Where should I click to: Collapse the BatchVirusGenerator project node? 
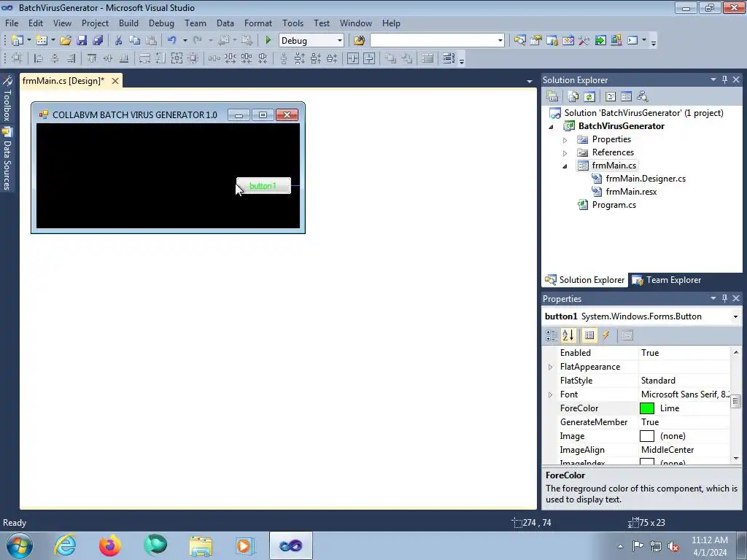click(551, 127)
